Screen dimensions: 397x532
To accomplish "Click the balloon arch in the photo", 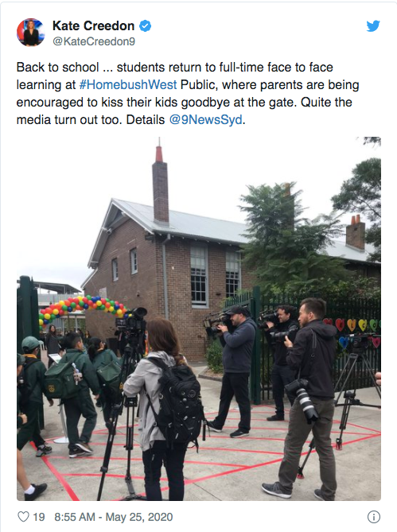I will (x=83, y=308).
